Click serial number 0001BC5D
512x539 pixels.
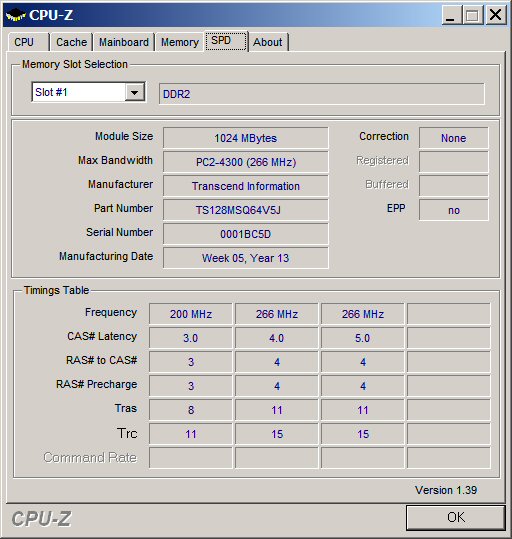click(x=246, y=234)
